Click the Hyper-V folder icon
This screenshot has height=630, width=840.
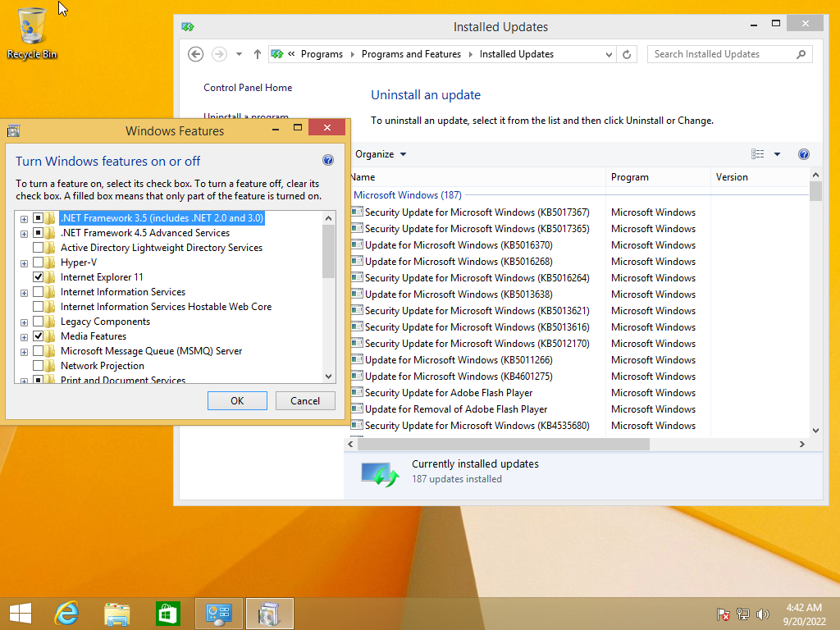click(x=50, y=262)
